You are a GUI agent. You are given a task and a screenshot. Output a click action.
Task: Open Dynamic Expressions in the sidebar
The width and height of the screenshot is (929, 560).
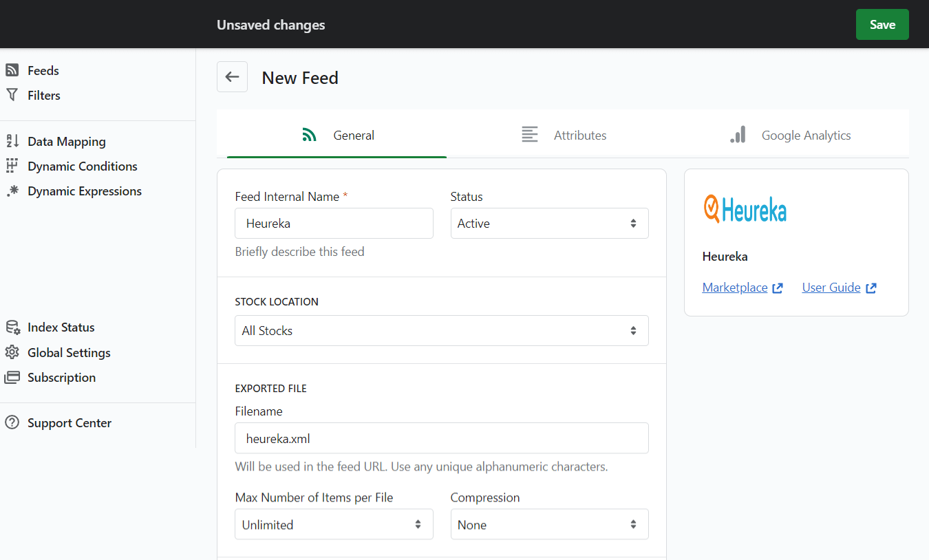pyautogui.click(x=85, y=191)
